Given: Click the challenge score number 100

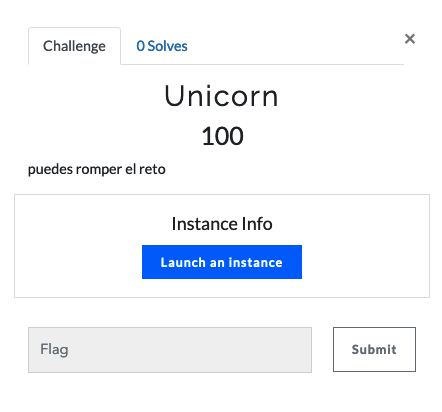Looking at the screenshot, I should (222, 136).
